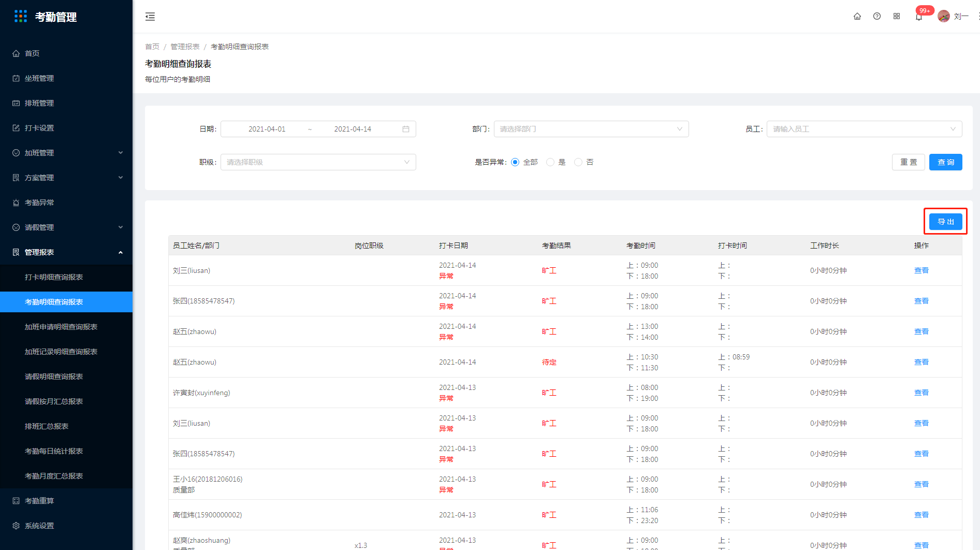Image resolution: width=980 pixels, height=550 pixels.
Task: Click 查看 for 赵五 待定 row
Action: (x=921, y=362)
